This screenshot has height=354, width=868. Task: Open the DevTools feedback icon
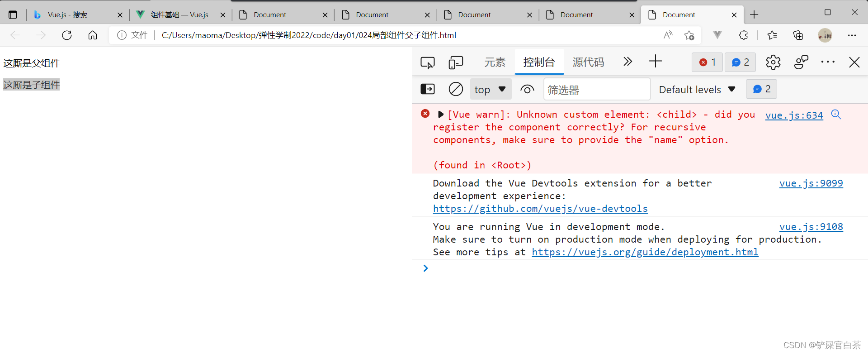[x=801, y=62]
